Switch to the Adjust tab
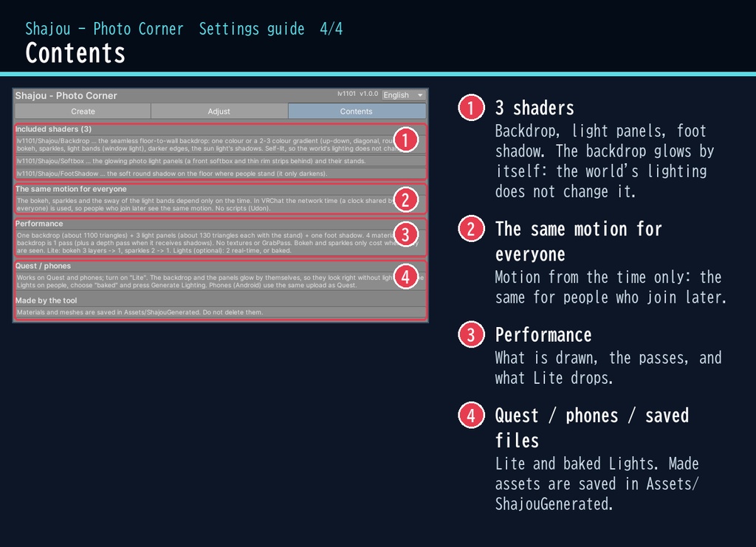This screenshot has height=547, width=756. click(219, 111)
